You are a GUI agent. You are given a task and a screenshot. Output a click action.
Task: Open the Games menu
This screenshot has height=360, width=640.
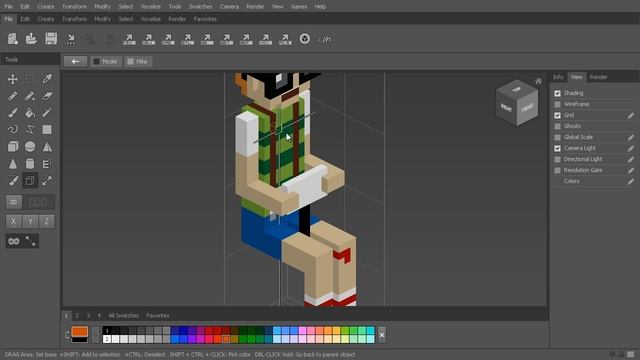[x=299, y=7]
